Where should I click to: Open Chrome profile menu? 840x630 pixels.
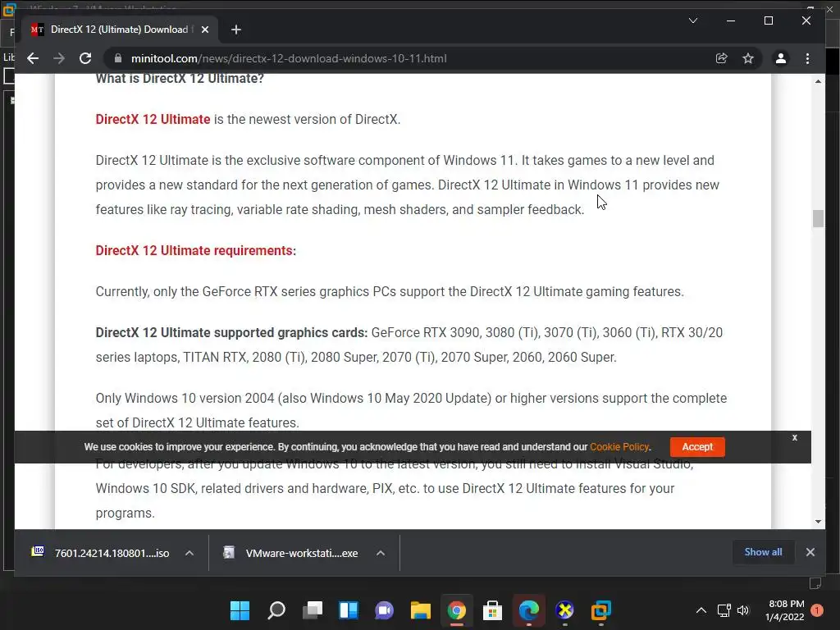[781, 58]
